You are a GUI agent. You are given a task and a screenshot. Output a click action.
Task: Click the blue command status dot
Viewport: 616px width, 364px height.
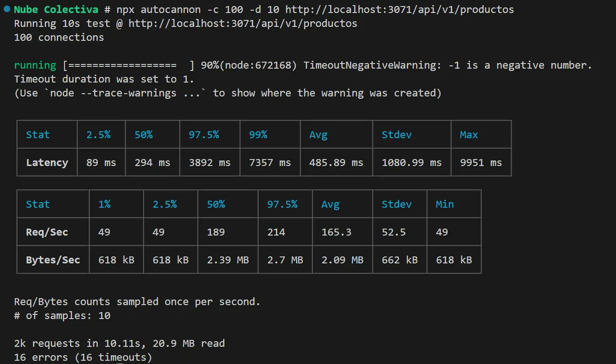[x=6, y=9]
